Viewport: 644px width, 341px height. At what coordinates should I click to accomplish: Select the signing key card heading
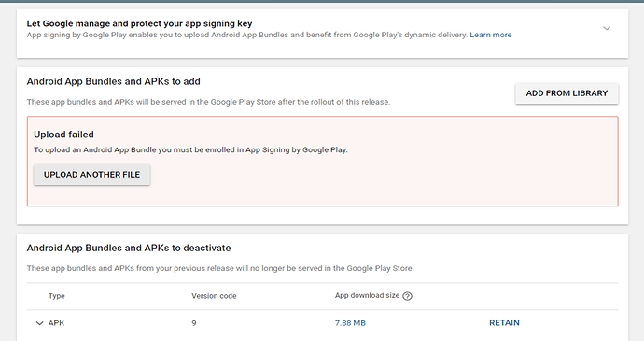click(139, 24)
